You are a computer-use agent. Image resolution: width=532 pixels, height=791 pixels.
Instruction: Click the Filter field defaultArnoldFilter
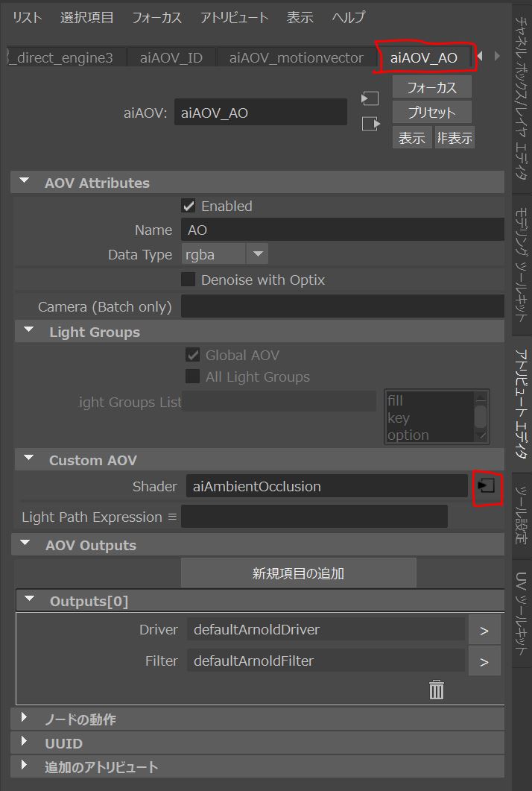click(326, 661)
